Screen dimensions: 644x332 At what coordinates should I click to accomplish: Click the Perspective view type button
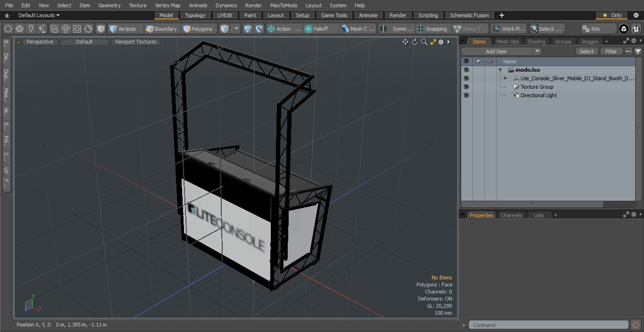[x=40, y=42]
